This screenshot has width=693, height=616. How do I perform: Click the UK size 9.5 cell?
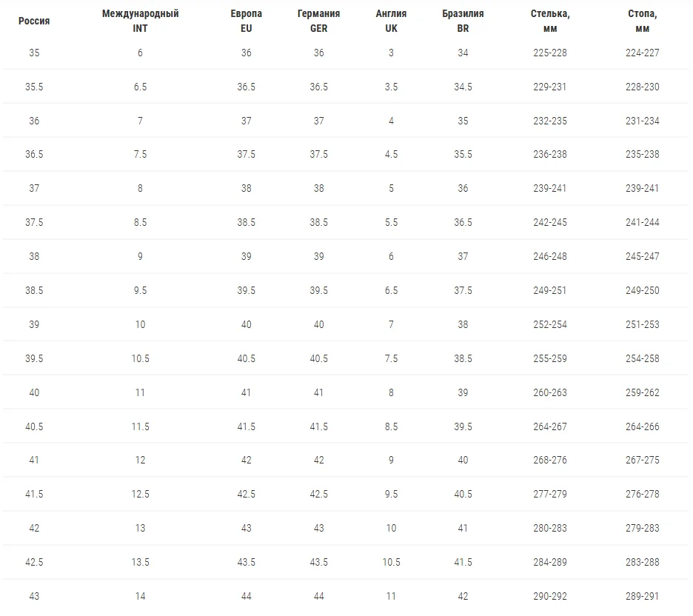pyautogui.click(x=391, y=494)
